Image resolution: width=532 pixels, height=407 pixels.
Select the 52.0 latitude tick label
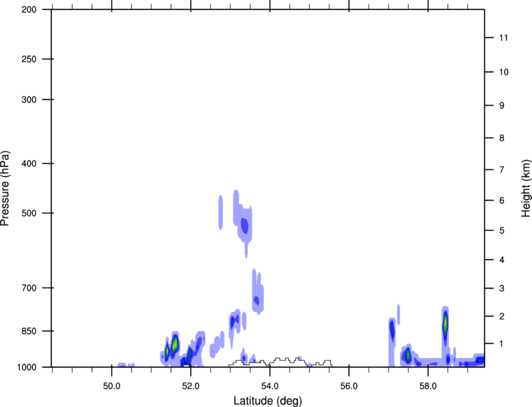pos(191,386)
